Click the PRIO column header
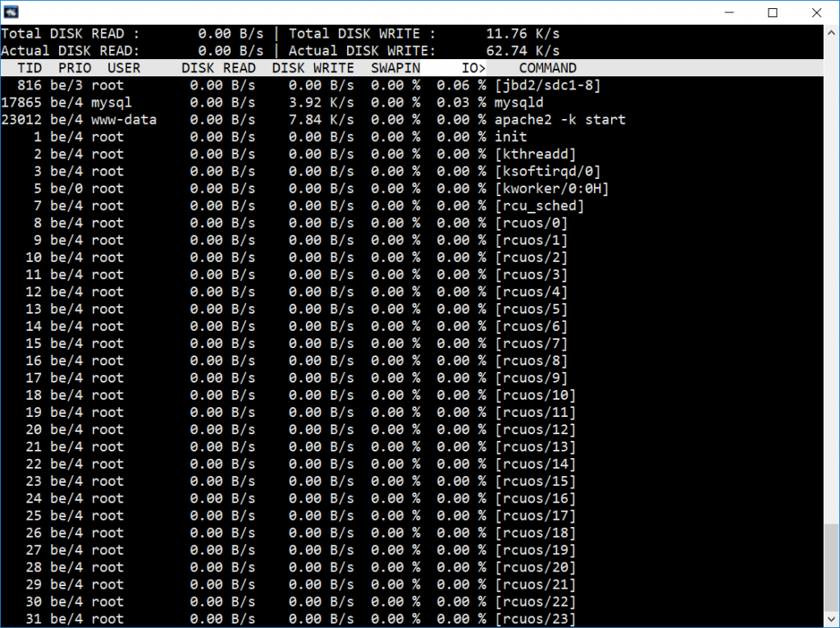The width and height of the screenshot is (840, 628). click(75, 68)
